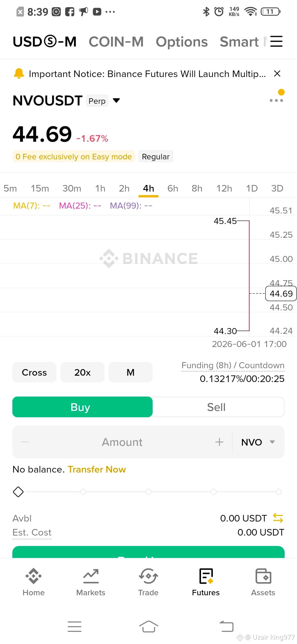Tap the USDT transfer arrows icon

(278, 518)
